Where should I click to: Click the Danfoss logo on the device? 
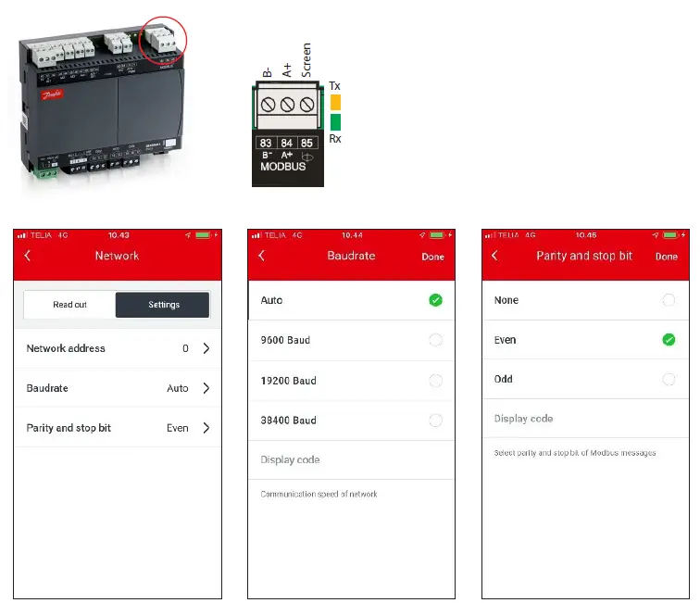[52, 94]
